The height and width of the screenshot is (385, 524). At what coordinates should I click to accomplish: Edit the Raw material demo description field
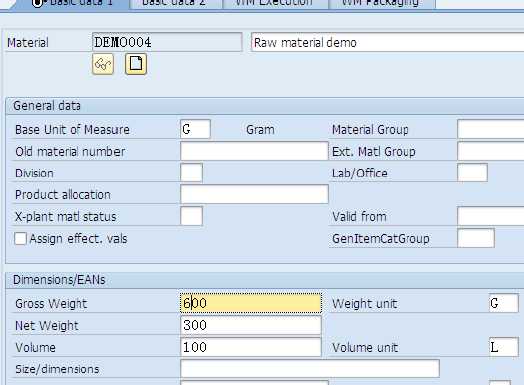pos(387,42)
